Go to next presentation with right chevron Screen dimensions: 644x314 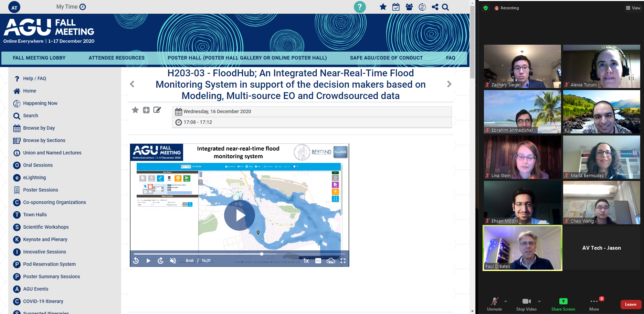click(449, 84)
